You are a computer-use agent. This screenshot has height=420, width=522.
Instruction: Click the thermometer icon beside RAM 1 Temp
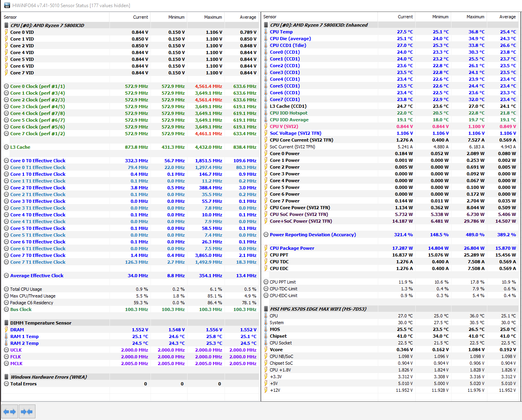(x=6, y=336)
